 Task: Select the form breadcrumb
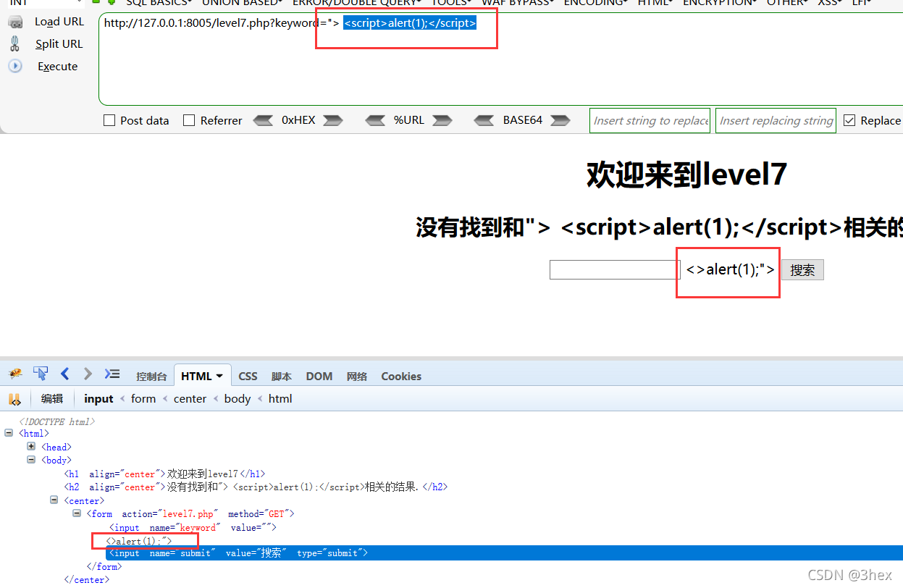143,398
